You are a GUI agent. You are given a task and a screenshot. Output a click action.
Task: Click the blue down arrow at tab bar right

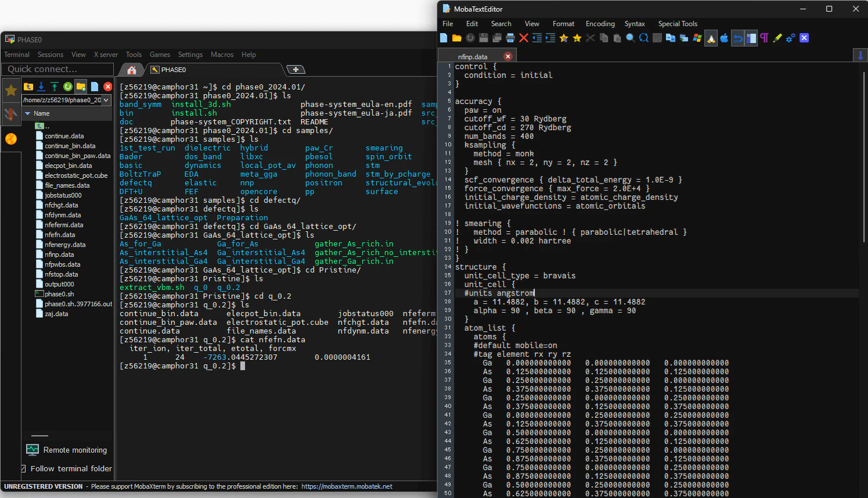point(860,55)
